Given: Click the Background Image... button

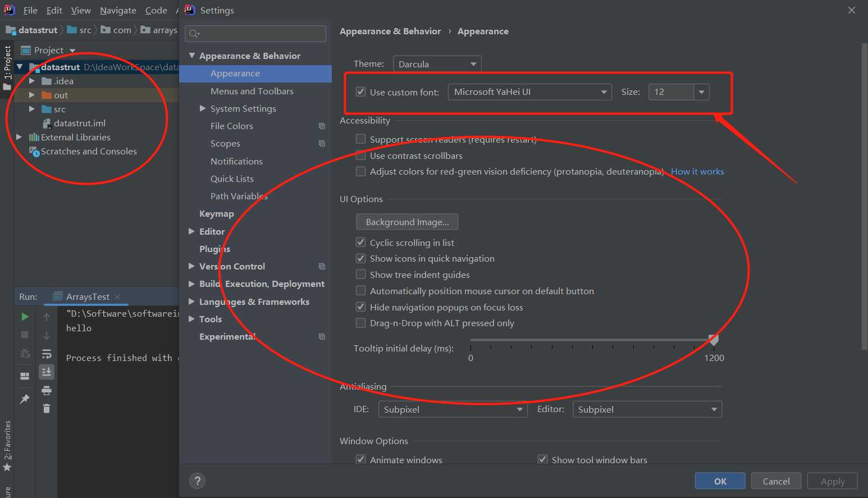Looking at the screenshot, I should [x=407, y=222].
